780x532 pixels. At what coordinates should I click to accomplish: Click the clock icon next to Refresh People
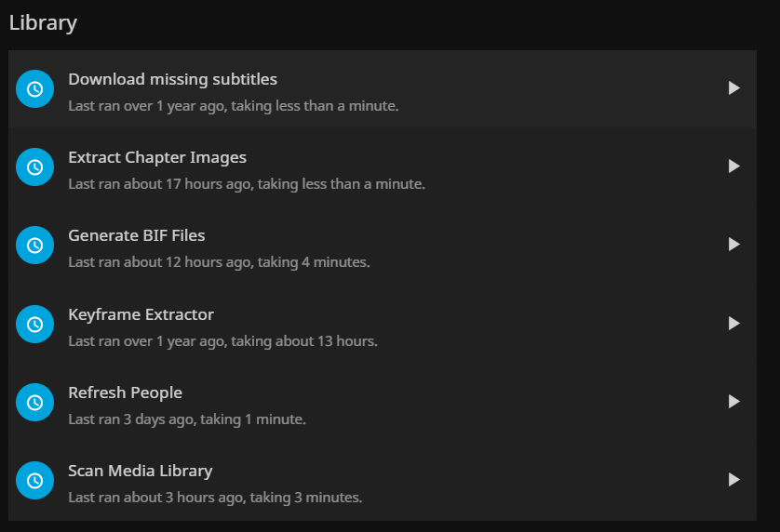[35, 403]
